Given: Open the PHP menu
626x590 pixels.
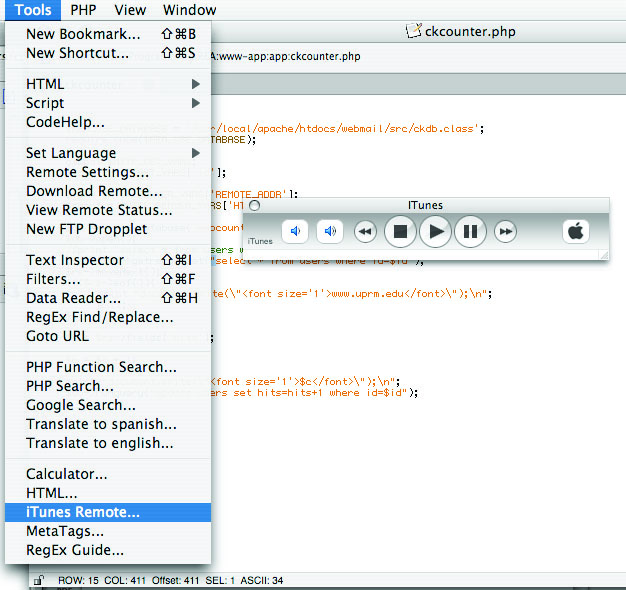Looking at the screenshot, I should click(x=83, y=10).
